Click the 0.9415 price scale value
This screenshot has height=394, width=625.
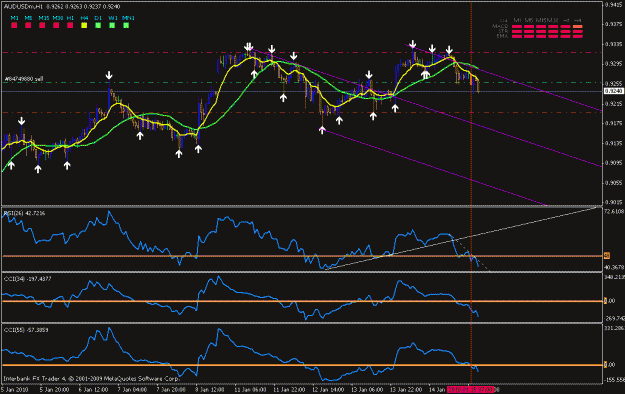(614, 5)
